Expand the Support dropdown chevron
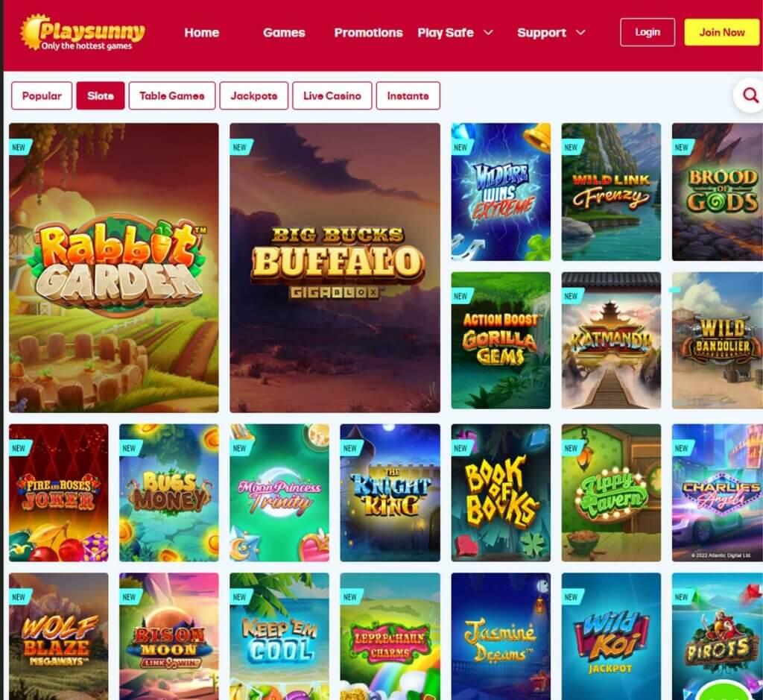The width and height of the screenshot is (763, 700). [580, 33]
